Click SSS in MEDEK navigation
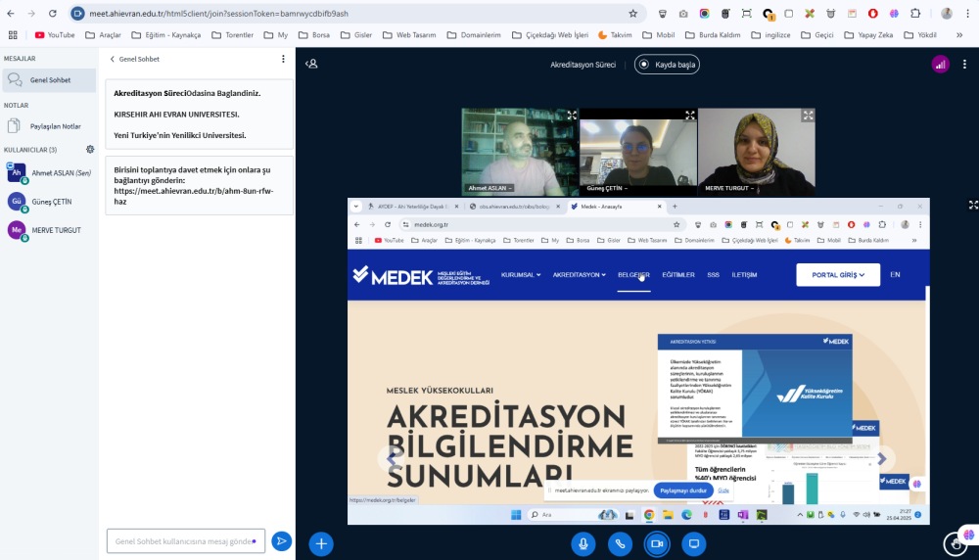This screenshot has height=560, width=979. tap(713, 275)
